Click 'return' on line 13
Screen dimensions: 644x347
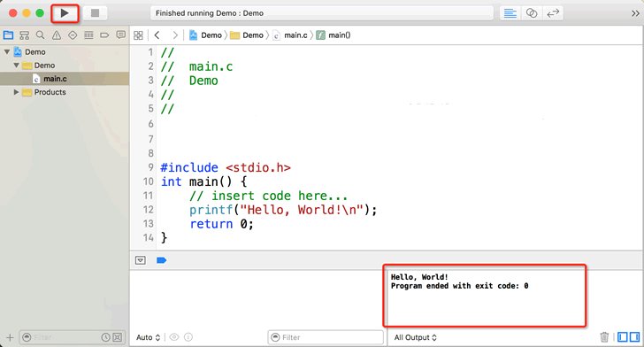click(x=211, y=224)
